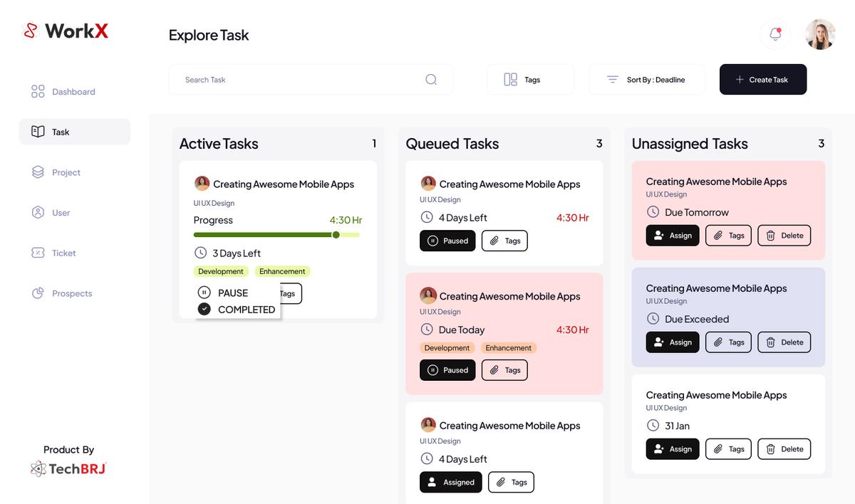Open the WorkX logo home
The image size is (855, 504).
point(66,31)
